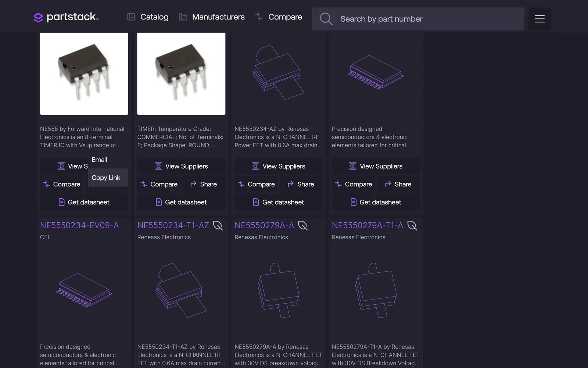Compare the NE5550234-AZ part
The height and width of the screenshot is (368, 588).
pos(257,184)
